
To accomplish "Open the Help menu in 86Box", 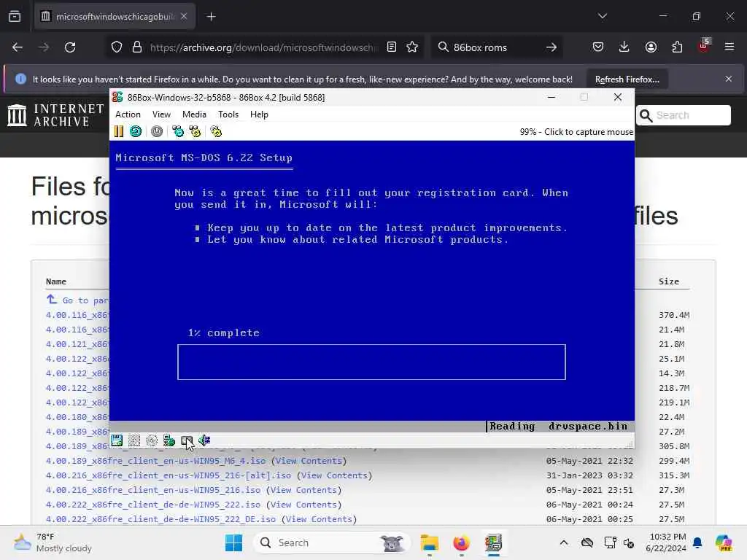I will pyautogui.click(x=259, y=114).
